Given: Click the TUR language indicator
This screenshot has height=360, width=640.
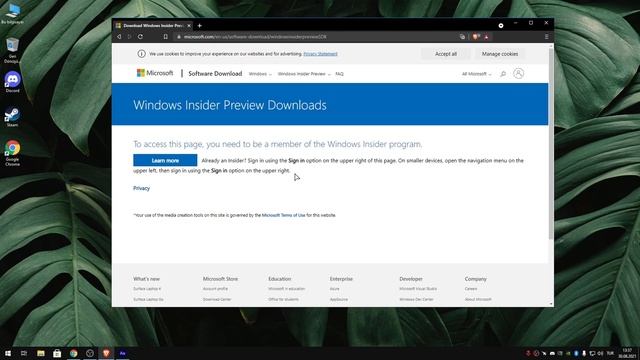Looking at the screenshot, I should 610,353.
